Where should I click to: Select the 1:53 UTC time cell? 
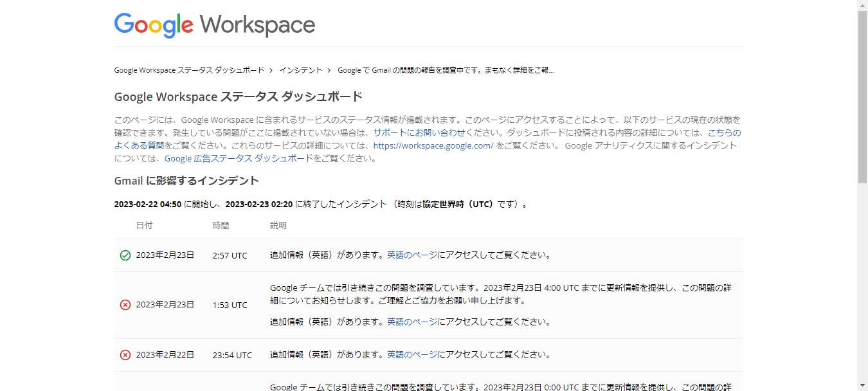point(230,305)
